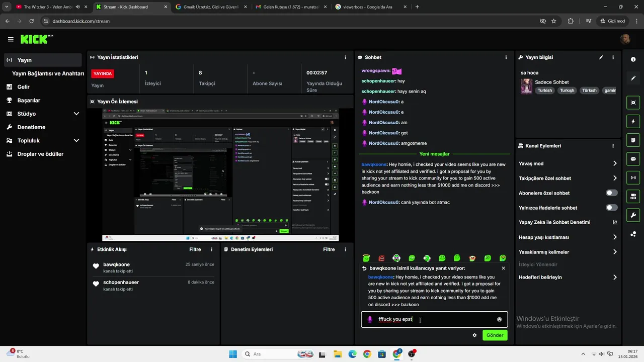
Task: Focus the chat message input field
Action: (434, 319)
